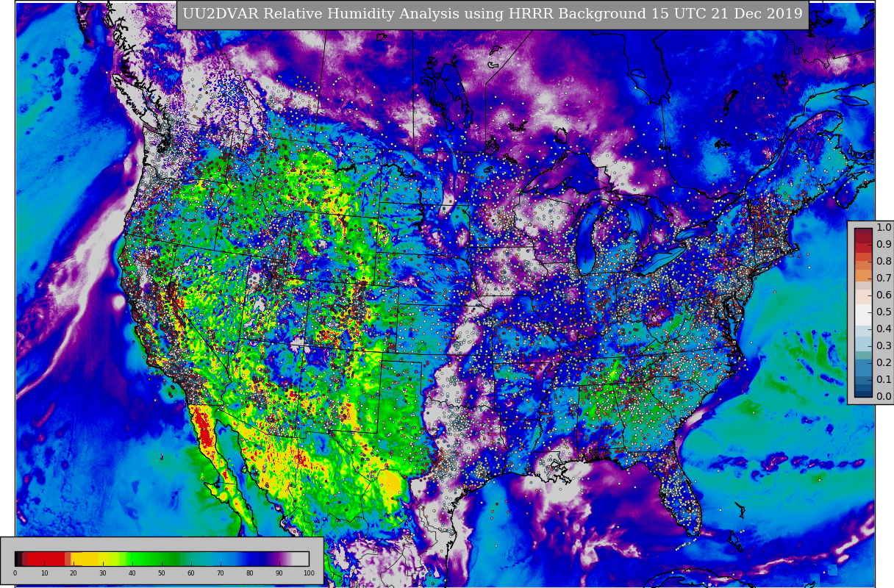This screenshot has height=588, width=894.
Task: Click the 0.7 label on the right colorbar
Action: (x=884, y=279)
